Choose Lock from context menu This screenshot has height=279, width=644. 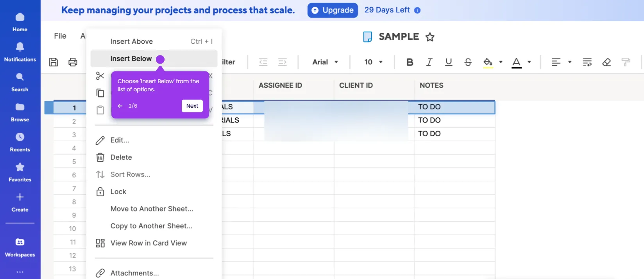tap(154, 192)
